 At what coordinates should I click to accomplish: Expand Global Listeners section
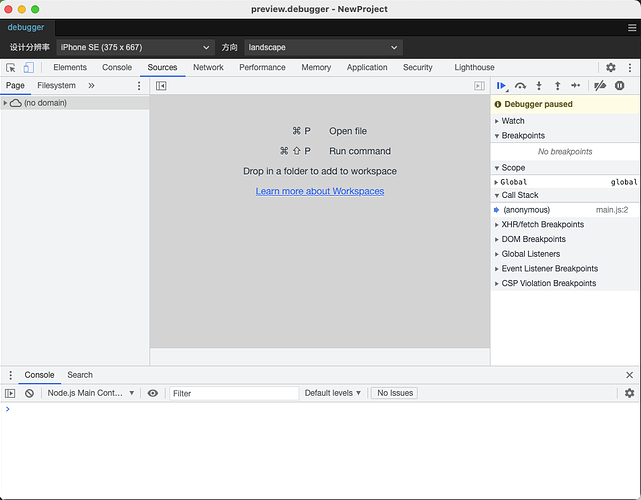[x=496, y=254]
